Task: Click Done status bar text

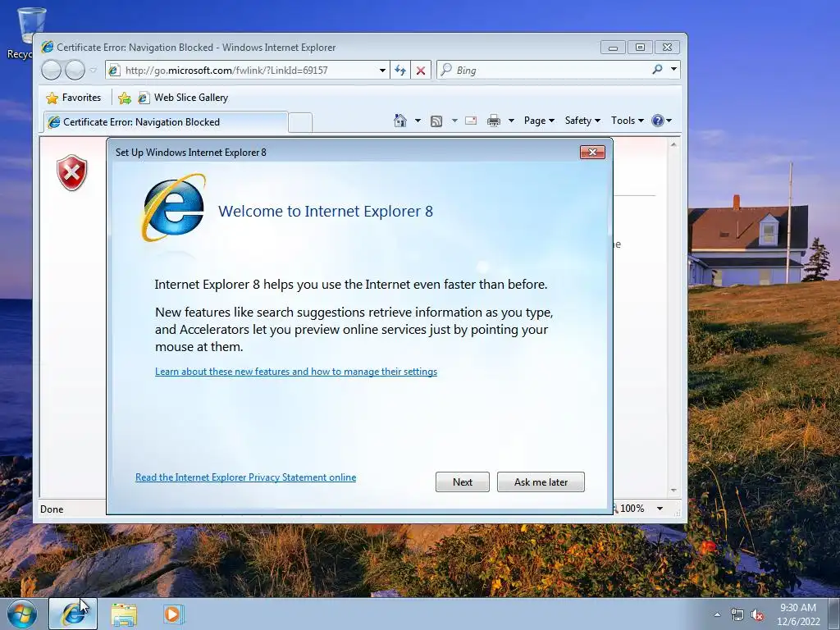Action: [x=52, y=509]
